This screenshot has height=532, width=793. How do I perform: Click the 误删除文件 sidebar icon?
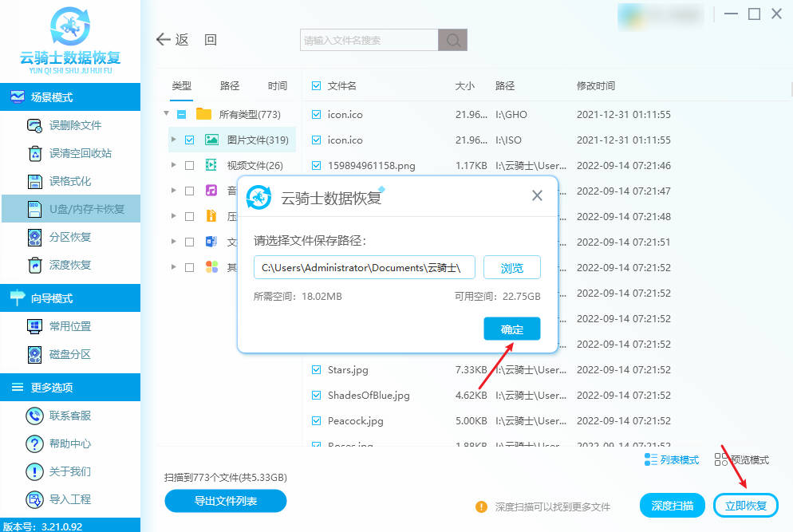pos(34,125)
